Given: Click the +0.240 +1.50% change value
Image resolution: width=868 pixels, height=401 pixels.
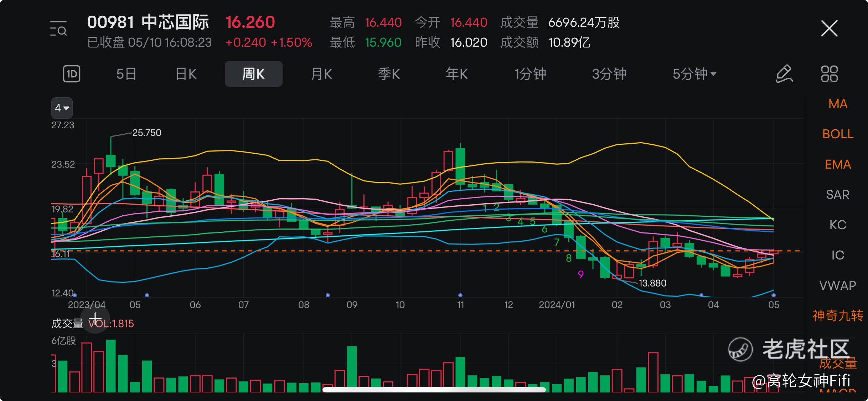Looking at the screenshot, I should 269,42.
